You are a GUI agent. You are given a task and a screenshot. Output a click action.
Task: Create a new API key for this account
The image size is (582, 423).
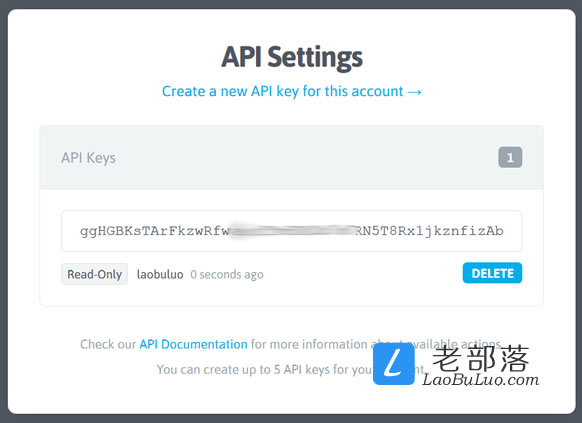pos(282,91)
